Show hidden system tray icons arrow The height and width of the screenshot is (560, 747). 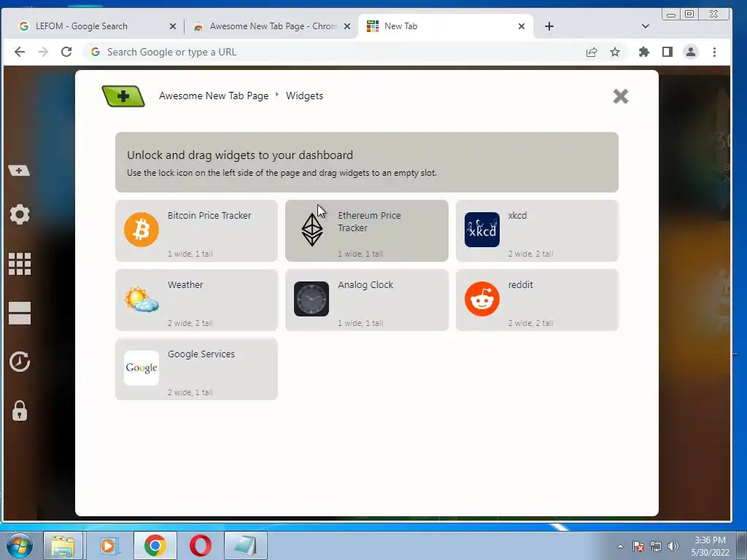point(620,546)
